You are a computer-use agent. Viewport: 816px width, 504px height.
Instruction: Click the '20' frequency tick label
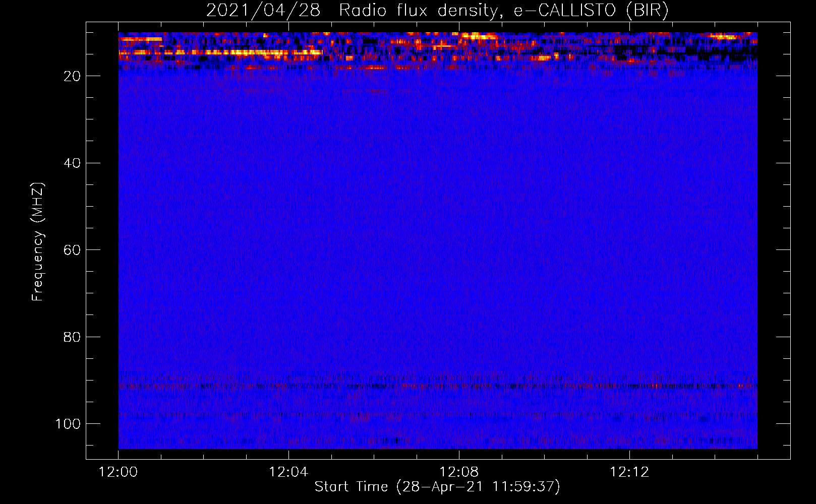click(x=72, y=76)
